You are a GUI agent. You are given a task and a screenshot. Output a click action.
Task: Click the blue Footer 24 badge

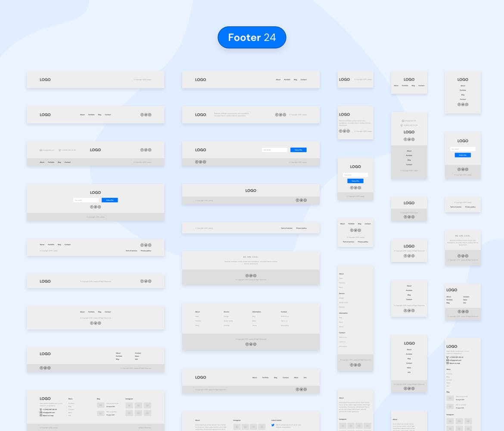(252, 37)
